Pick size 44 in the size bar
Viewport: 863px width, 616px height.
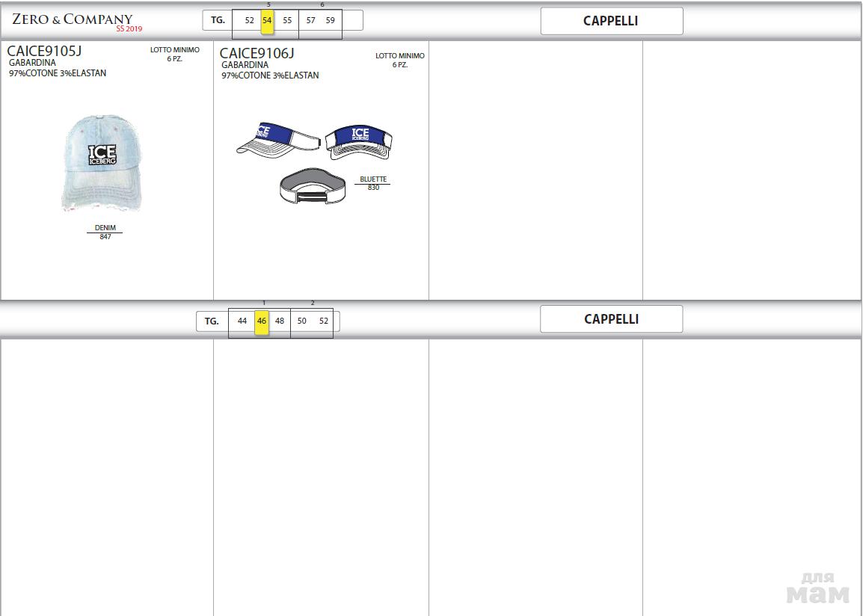[x=242, y=321]
